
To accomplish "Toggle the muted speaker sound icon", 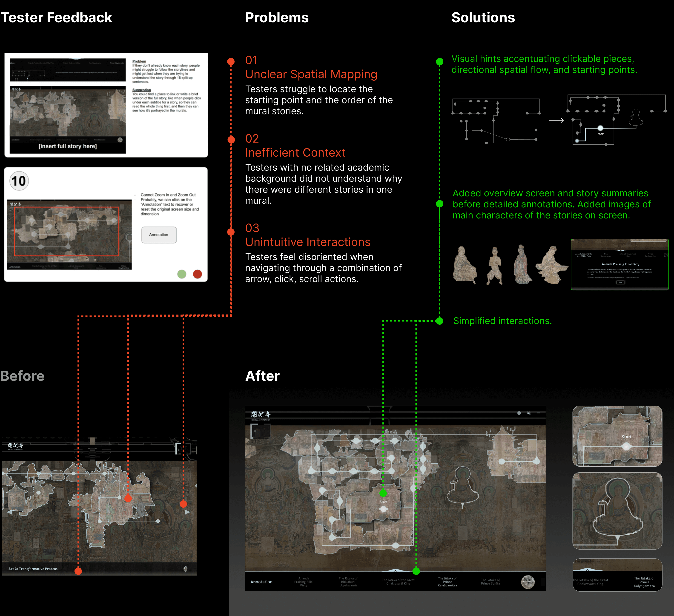I will point(529,413).
